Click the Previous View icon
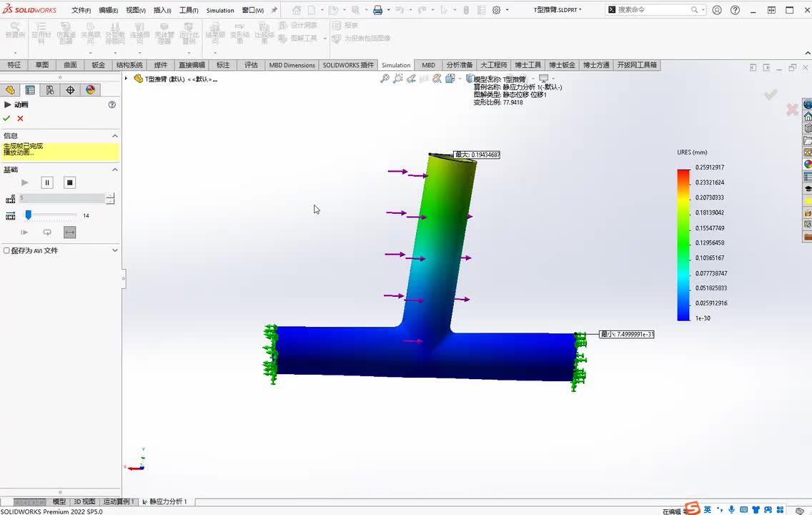The height and width of the screenshot is (515, 812). [x=411, y=79]
